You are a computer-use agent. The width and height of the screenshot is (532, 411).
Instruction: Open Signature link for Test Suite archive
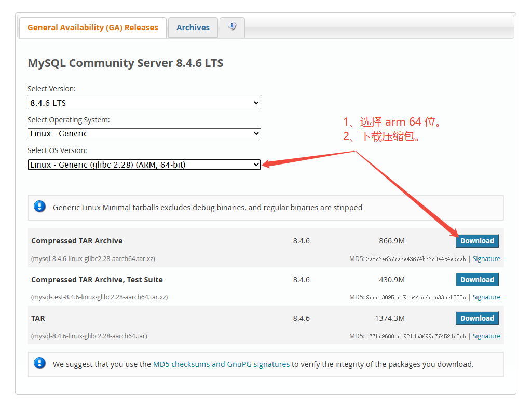point(486,297)
